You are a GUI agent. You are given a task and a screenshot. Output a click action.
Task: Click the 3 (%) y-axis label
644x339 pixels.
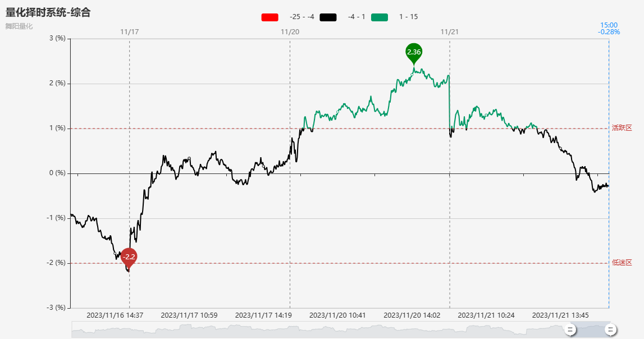click(x=57, y=38)
